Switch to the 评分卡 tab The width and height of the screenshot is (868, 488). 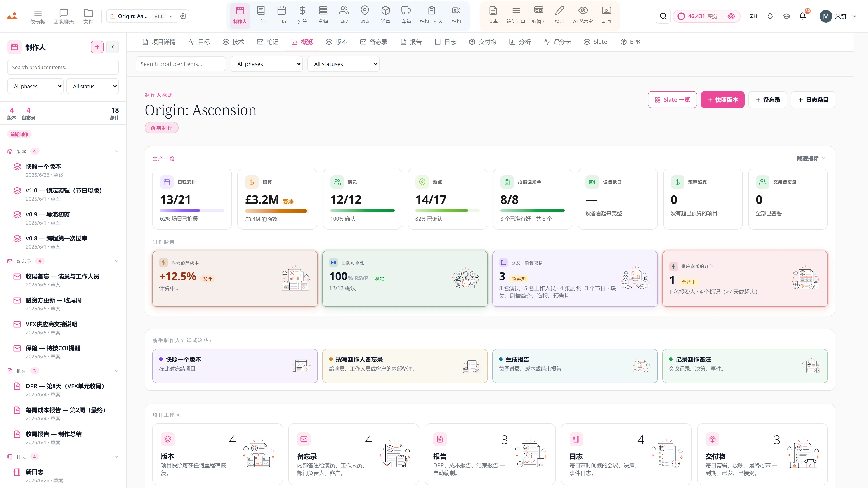557,42
